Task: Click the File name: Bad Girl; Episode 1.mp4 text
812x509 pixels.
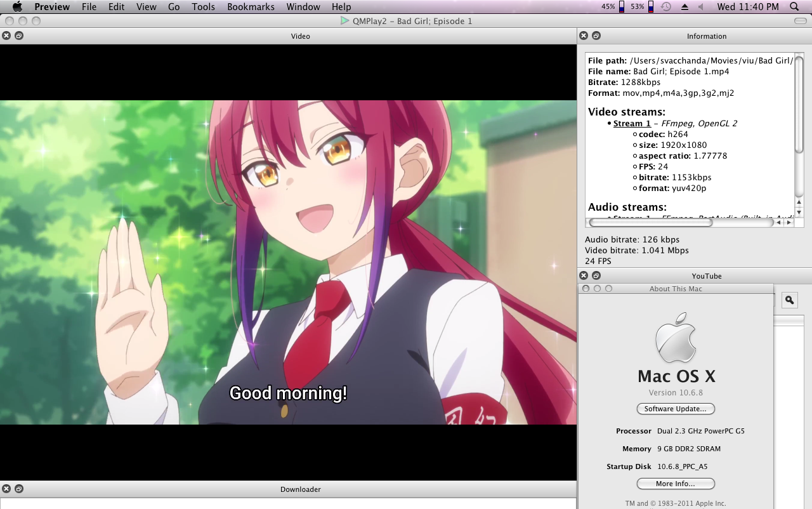Action: [x=658, y=71]
